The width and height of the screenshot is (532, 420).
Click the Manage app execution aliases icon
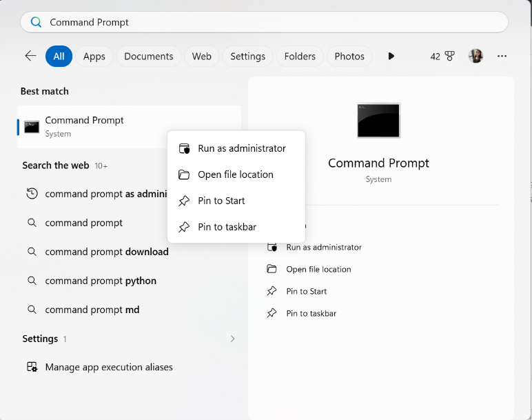(x=32, y=367)
